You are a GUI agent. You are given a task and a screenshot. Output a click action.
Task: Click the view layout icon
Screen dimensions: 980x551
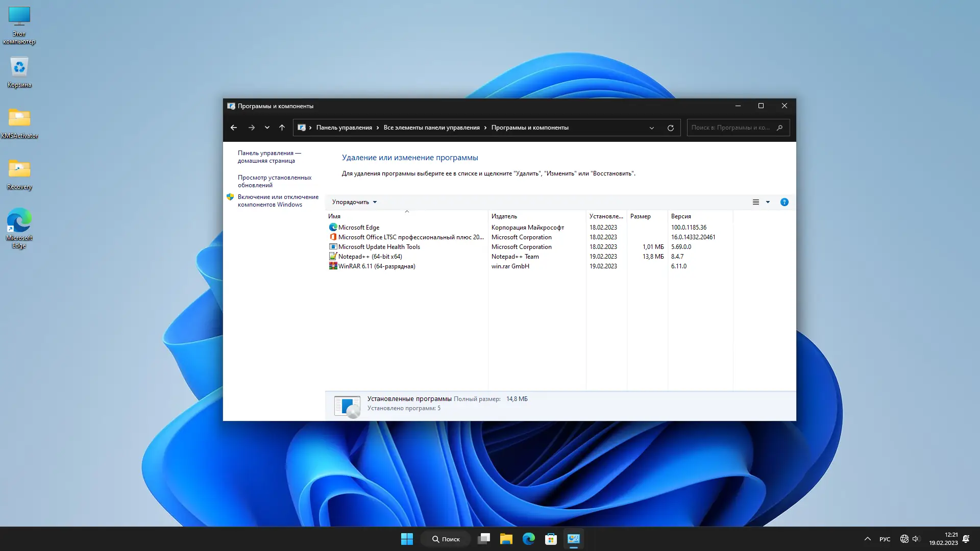756,202
